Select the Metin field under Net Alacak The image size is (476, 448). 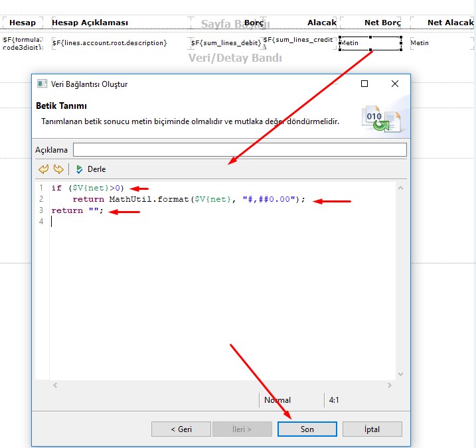(x=439, y=43)
